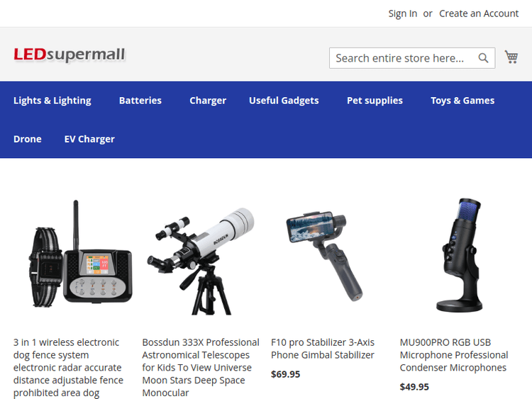This screenshot has height=399, width=532.
Task: Follow the Create an Account link
Action: 479,13
